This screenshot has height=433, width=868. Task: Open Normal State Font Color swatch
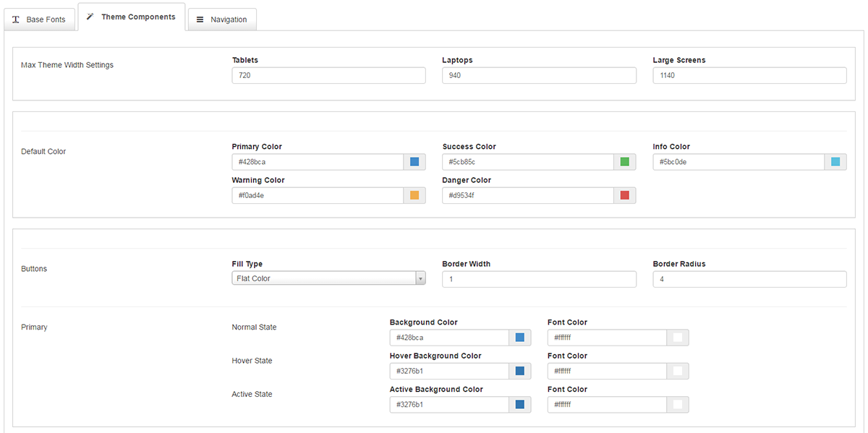click(678, 338)
